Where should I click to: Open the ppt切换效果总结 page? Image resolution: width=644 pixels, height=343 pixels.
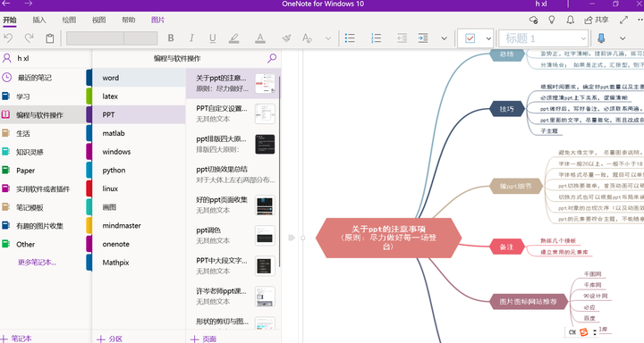(233, 174)
